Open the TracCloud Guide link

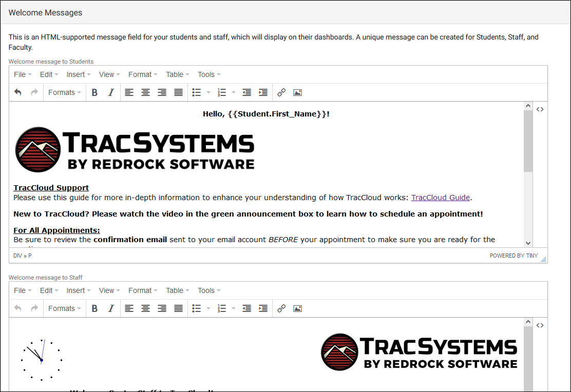[x=441, y=198]
